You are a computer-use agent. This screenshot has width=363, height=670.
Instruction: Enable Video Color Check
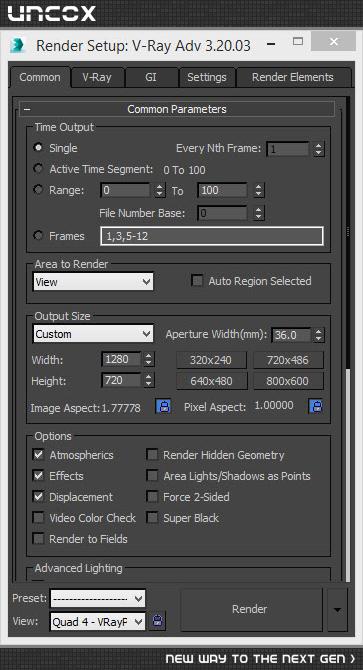(x=38, y=518)
